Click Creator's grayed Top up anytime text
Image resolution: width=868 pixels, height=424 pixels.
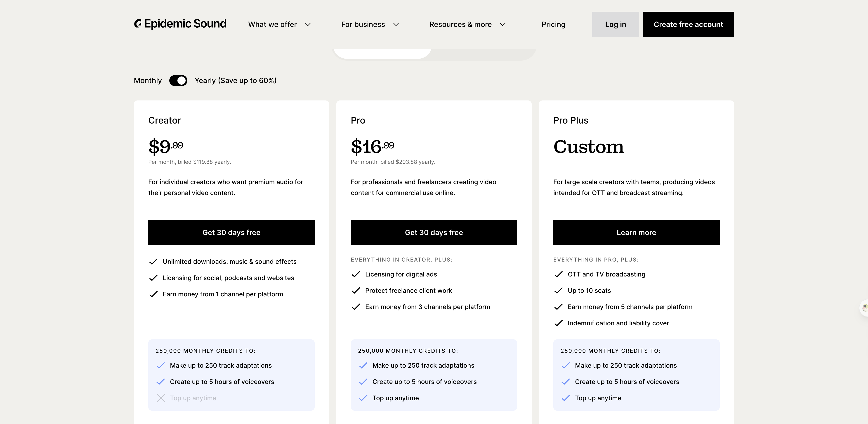[x=193, y=398]
